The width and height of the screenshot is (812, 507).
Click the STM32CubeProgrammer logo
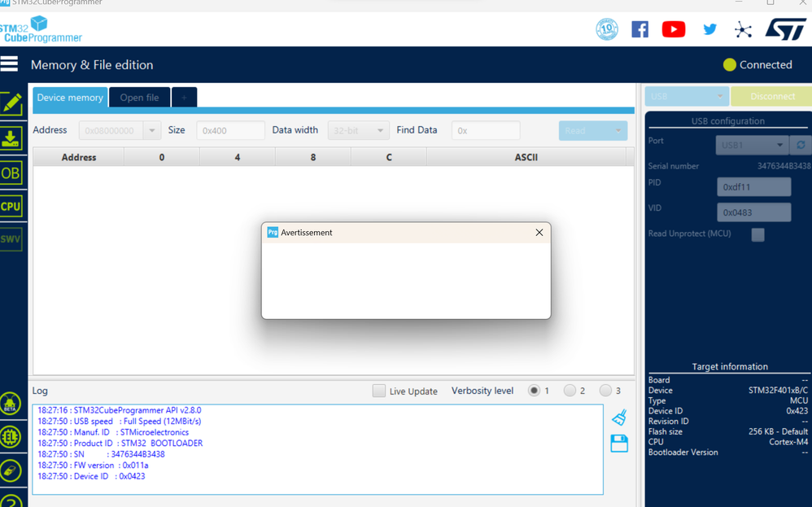[41, 29]
